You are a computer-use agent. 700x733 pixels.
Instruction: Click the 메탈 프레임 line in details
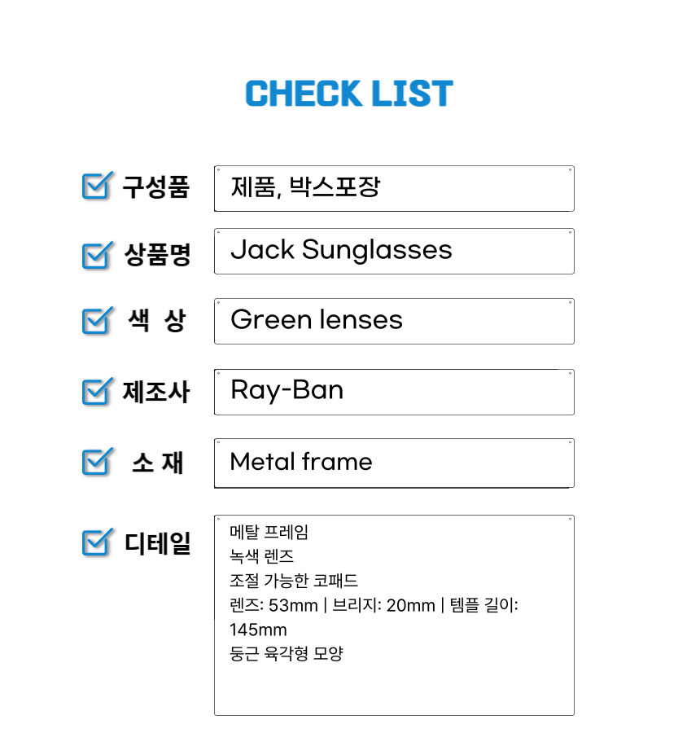click(x=269, y=532)
